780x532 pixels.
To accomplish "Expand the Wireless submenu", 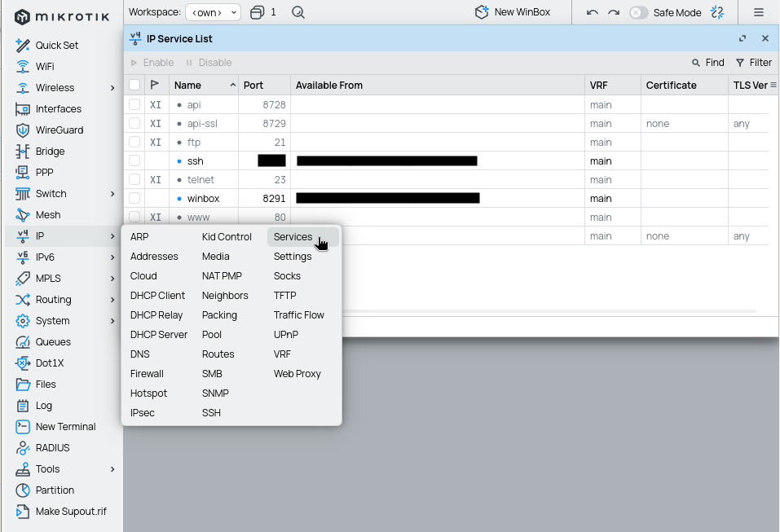I will click(112, 88).
